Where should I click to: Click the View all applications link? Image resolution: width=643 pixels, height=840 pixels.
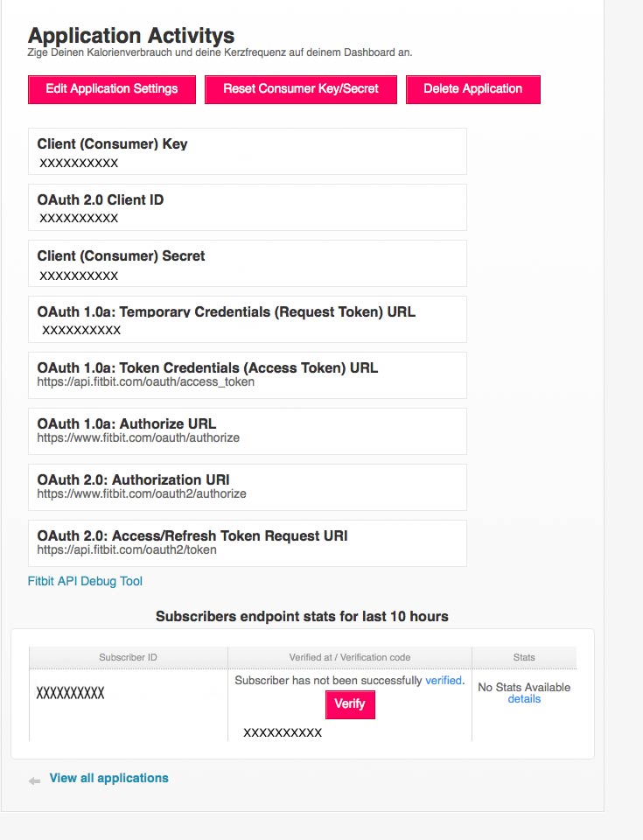108,778
